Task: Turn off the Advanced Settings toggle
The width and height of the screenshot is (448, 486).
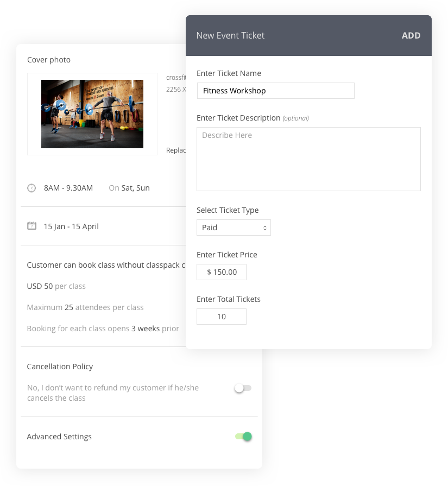Action: [243, 437]
